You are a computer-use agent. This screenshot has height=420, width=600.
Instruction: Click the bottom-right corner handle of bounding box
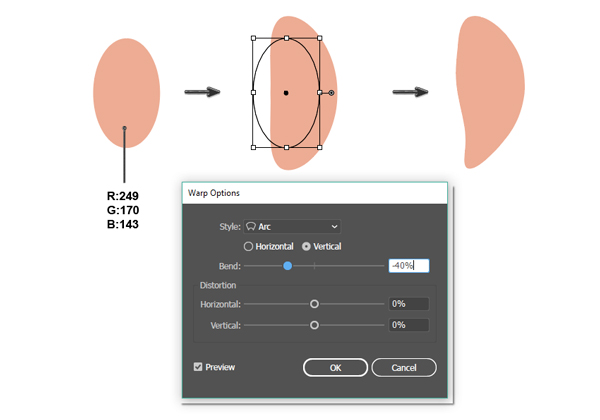pos(320,147)
